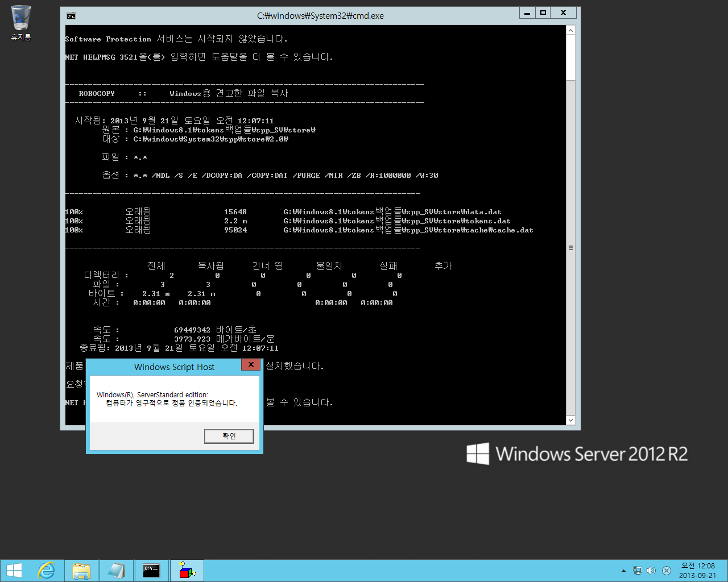
Task: Click the grey circle X tray icon
Action: (667, 571)
